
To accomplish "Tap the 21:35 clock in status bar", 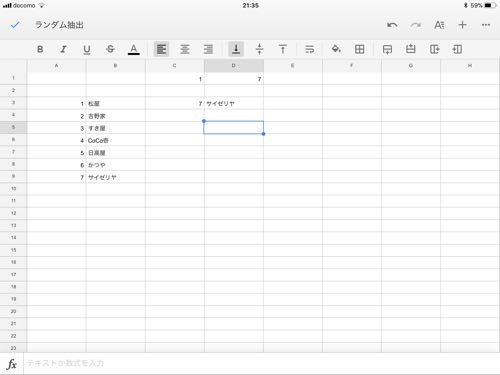I will pos(250,5).
